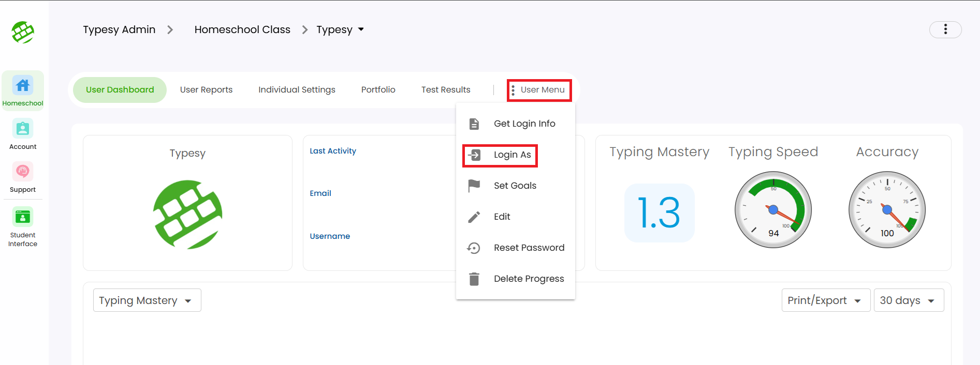The width and height of the screenshot is (980, 365).
Task: Choose Edit from the user menu
Action: click(516, 217)
